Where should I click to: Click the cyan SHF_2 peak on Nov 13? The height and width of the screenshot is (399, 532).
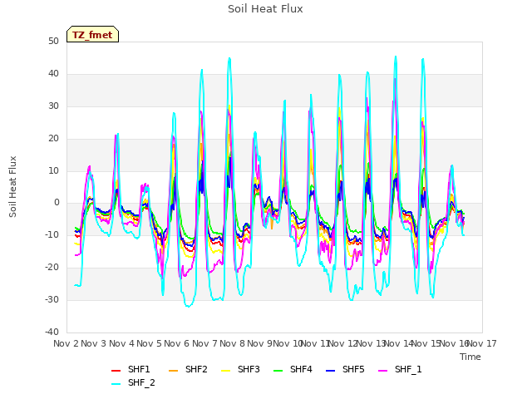click(396, 57)
